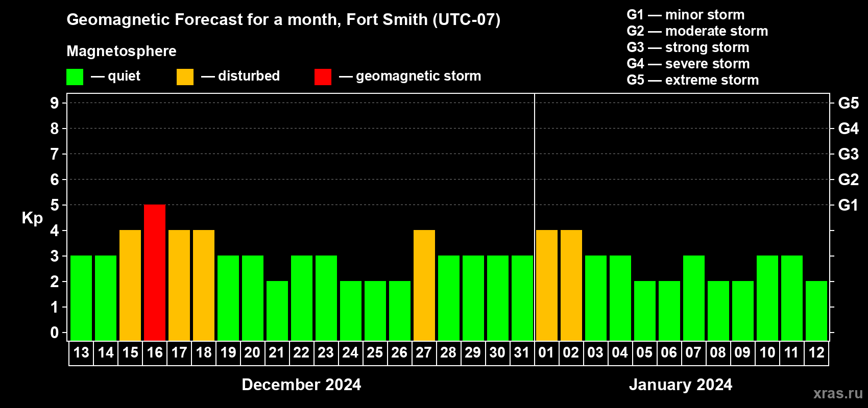The image size is (868, 408).
Task: Click the red geomagnetic storm legend swatch
Action: click(323, 77)
